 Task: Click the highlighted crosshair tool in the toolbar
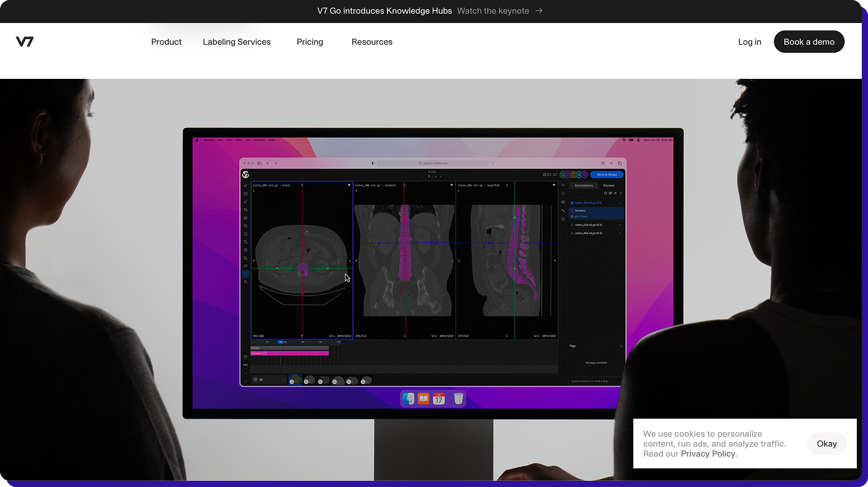246,274
